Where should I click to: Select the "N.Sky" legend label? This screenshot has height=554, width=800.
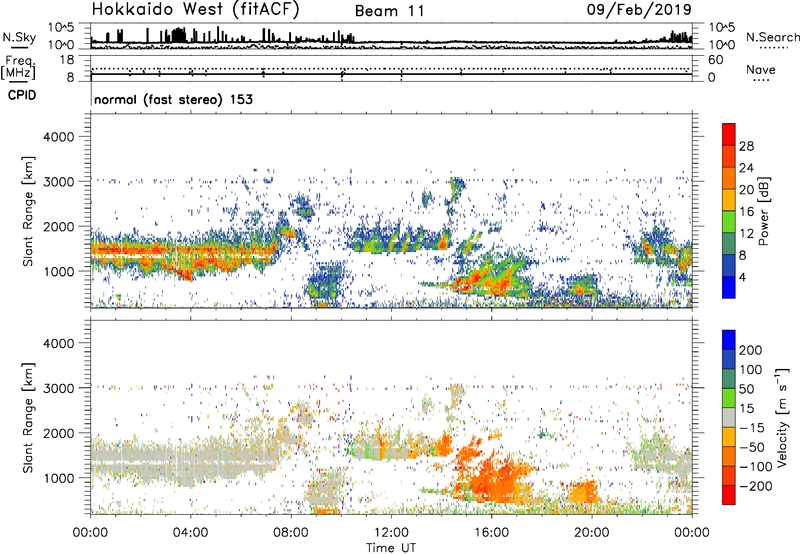click(19, 37)
